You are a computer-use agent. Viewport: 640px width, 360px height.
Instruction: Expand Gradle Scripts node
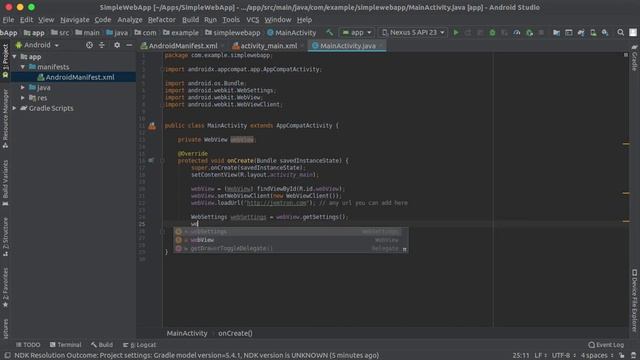tap(15, 108)
